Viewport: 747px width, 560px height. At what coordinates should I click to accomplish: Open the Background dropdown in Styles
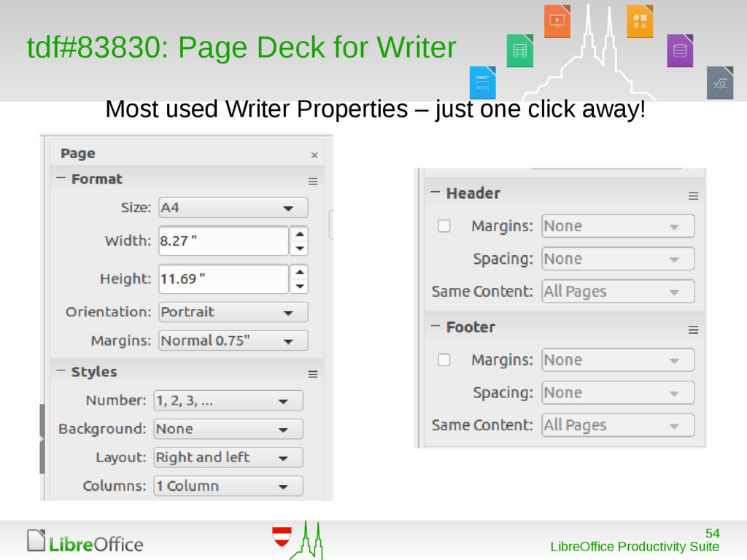pyautogui.click(x=228, y=429)
